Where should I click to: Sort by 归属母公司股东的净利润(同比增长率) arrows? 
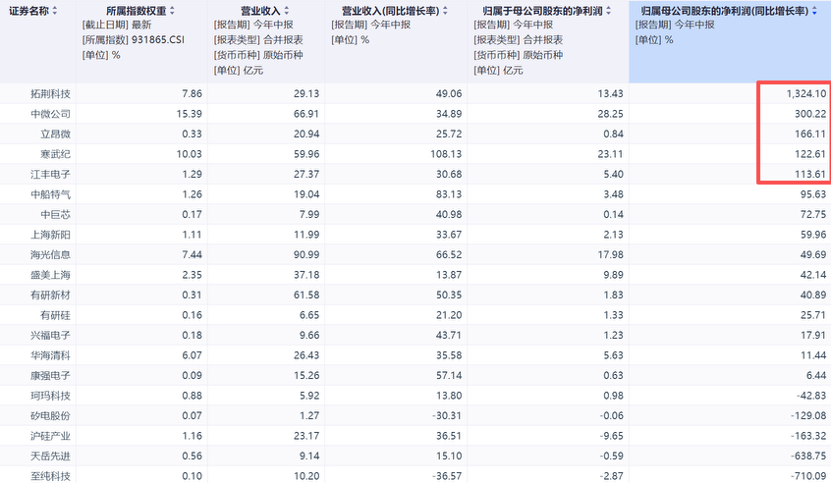814,11
